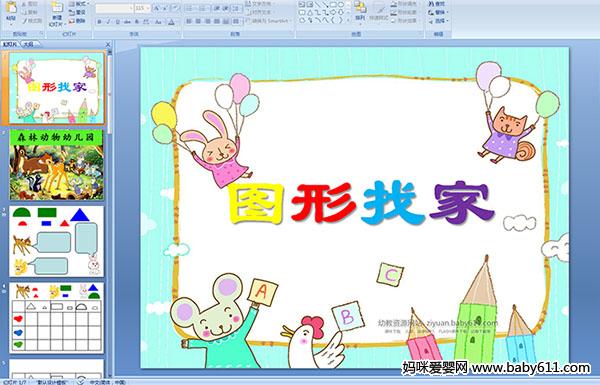Image resolution: width=600 pixels, height=385 pixels.
Task: Click the Paste clipboard icon
Action: tap(11, 8)
